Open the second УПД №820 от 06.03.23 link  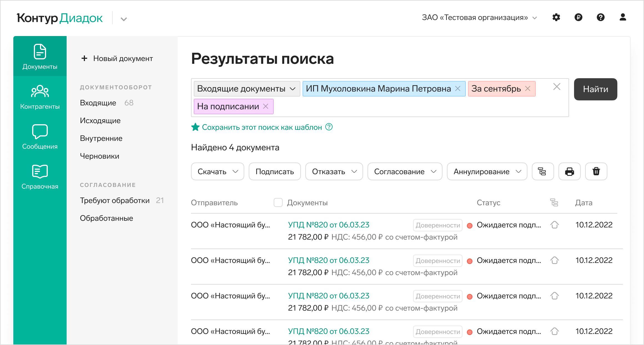(329, 260)
